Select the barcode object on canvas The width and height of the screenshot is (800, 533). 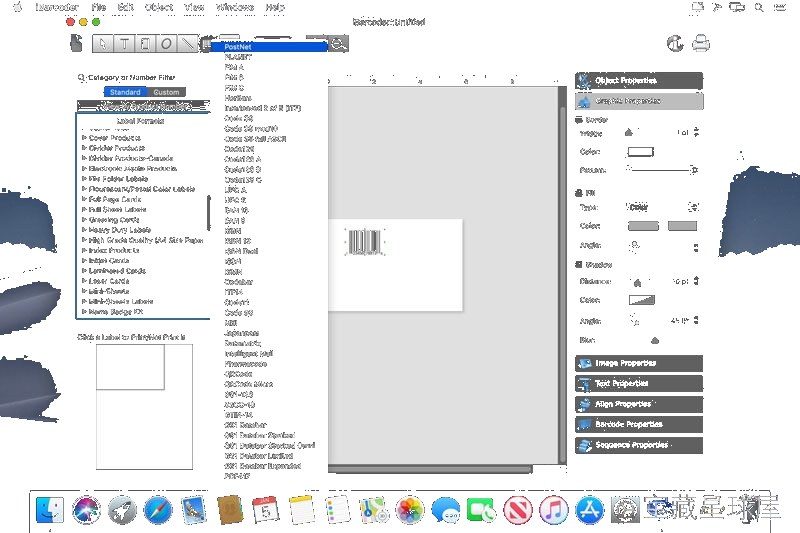click(x=364, y=242)
